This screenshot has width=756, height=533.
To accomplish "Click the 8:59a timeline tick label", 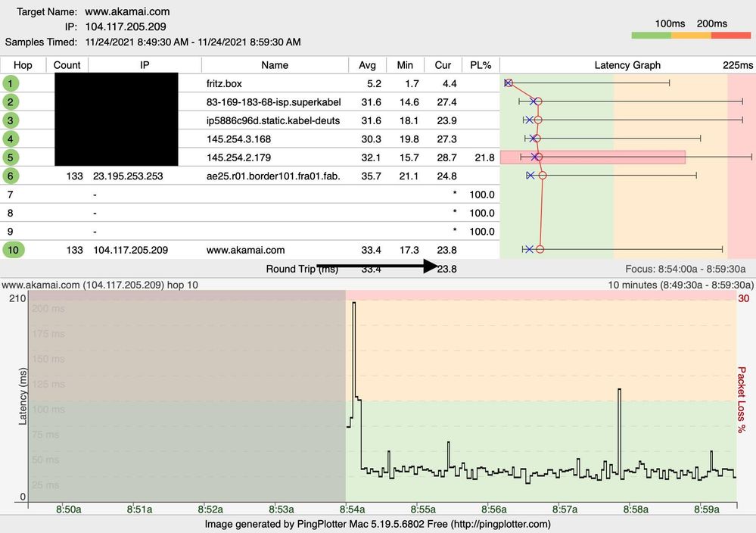I will pos(706,509).
